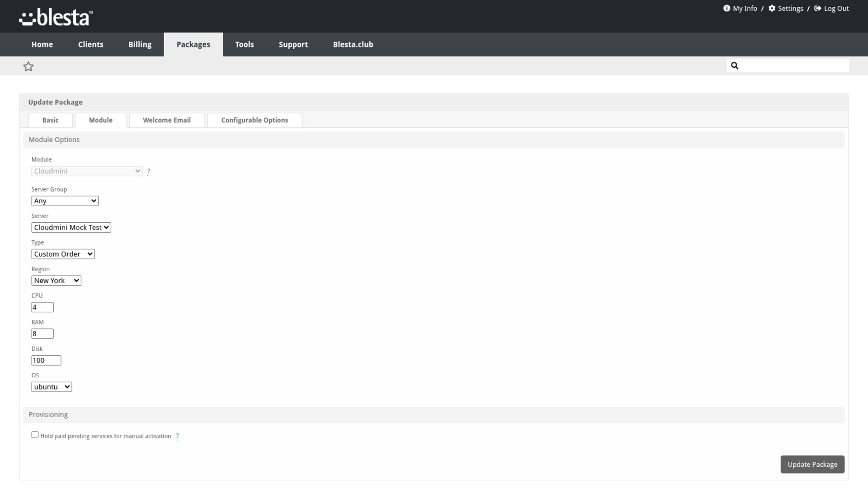Viewport: 868px width, 488px height.
Task: Click the Blesta logo
Action: 56,17
